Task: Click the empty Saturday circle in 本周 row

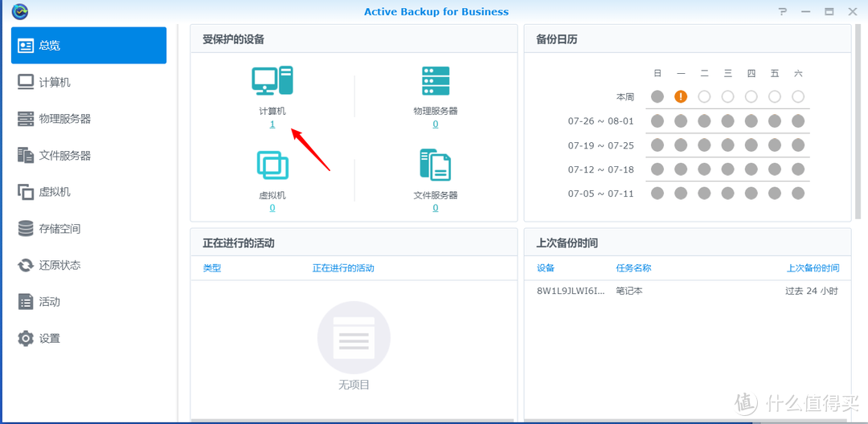Action: point(798,96)
